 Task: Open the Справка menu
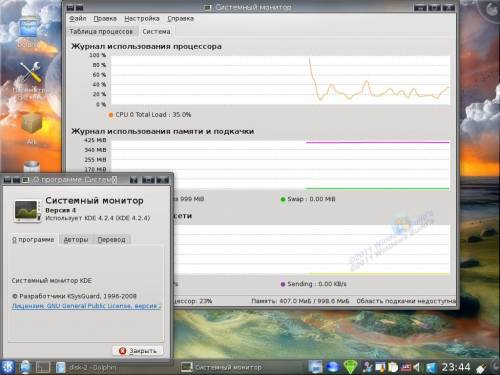180,19
